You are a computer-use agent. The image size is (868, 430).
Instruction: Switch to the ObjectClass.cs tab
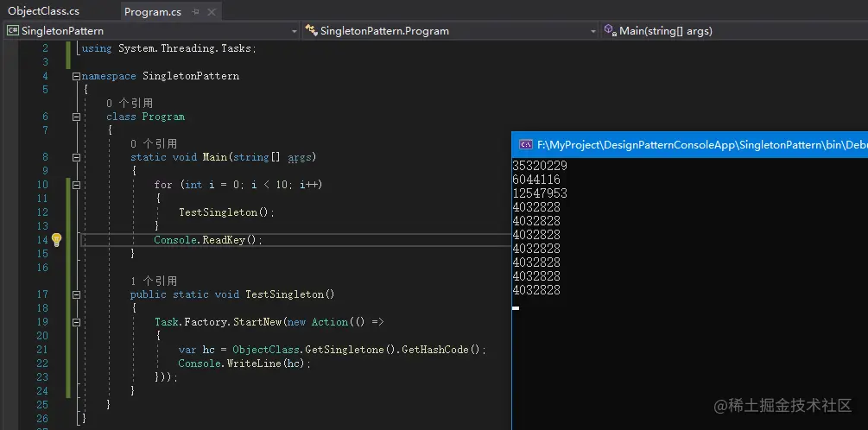click(x=43, y=11)
